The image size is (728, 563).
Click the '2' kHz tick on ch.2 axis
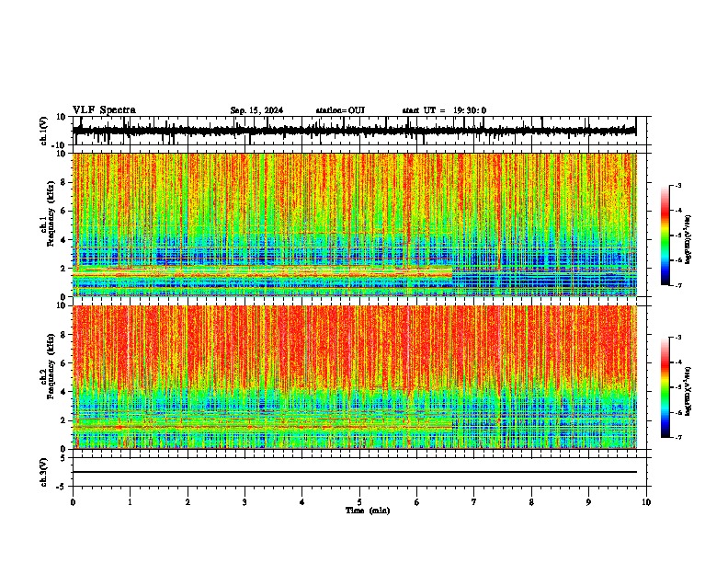pos(63,420)
